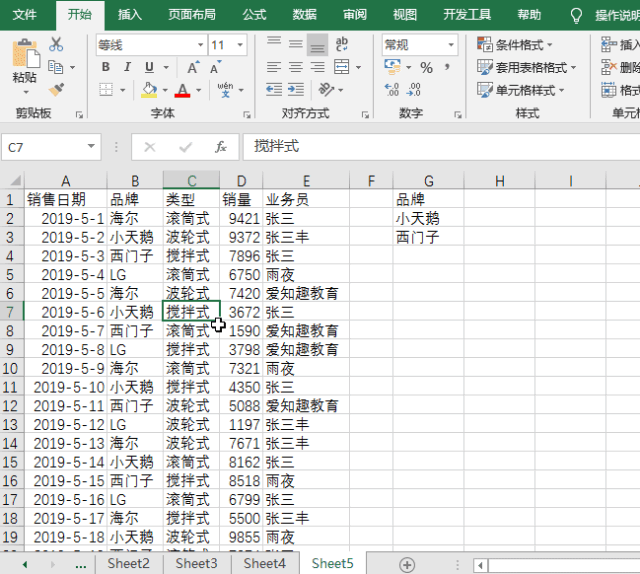Align cell text to the left
The width and height of the screenshot is (640, 574).
point(274,67)
